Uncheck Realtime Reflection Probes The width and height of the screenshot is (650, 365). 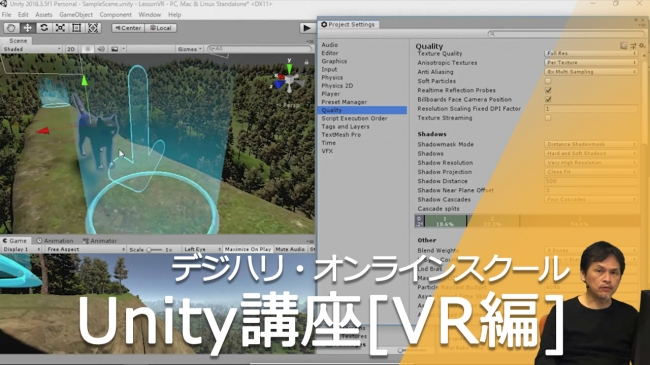[548, 90]
